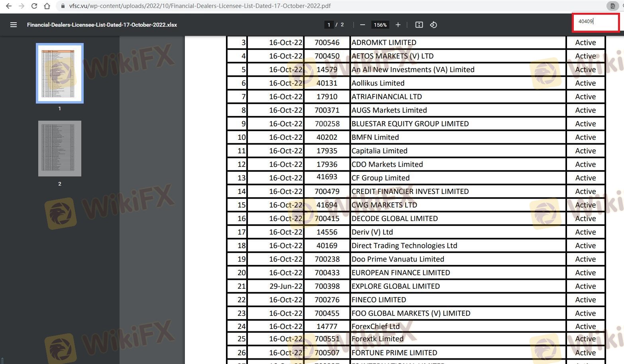Image resolution: width=624 pixels, height=364 pixels.
Task: Reload the page with refresh icon
Action: 34,6
